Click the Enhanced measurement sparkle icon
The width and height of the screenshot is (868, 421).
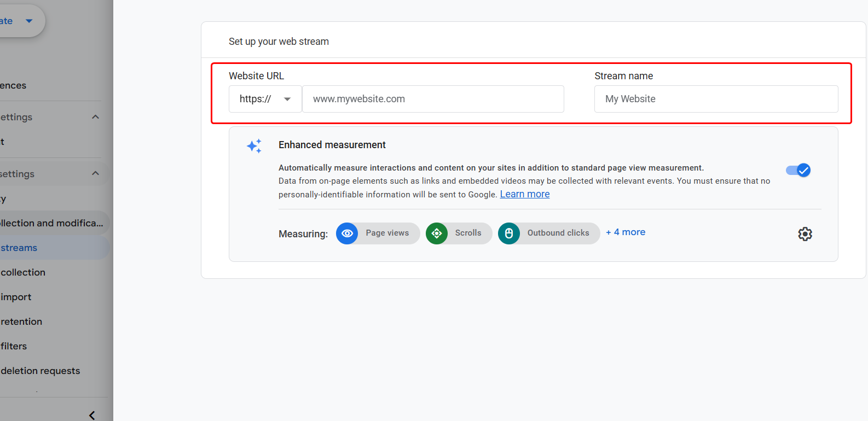254,146
